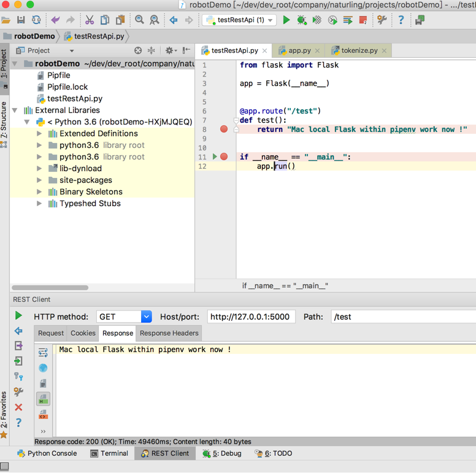The image size is (476, 473).
Task: Click the Host/port input field
Action: tap(250, 317)
